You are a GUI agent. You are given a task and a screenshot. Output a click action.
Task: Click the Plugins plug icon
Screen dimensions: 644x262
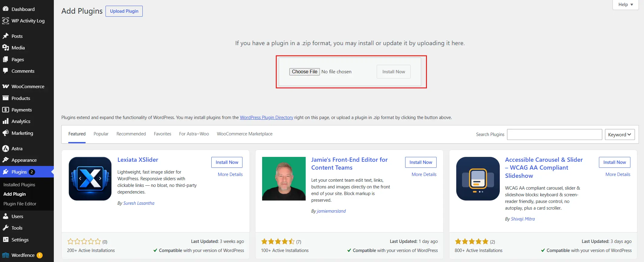pyautogui.click(x=5, y=172)
